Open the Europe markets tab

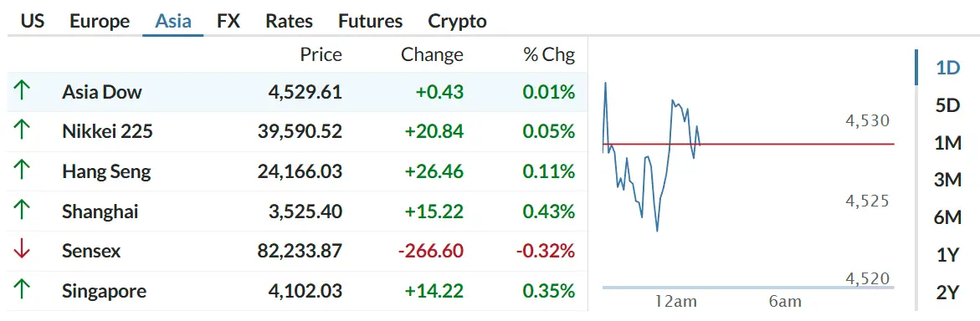tap(100, 21)
